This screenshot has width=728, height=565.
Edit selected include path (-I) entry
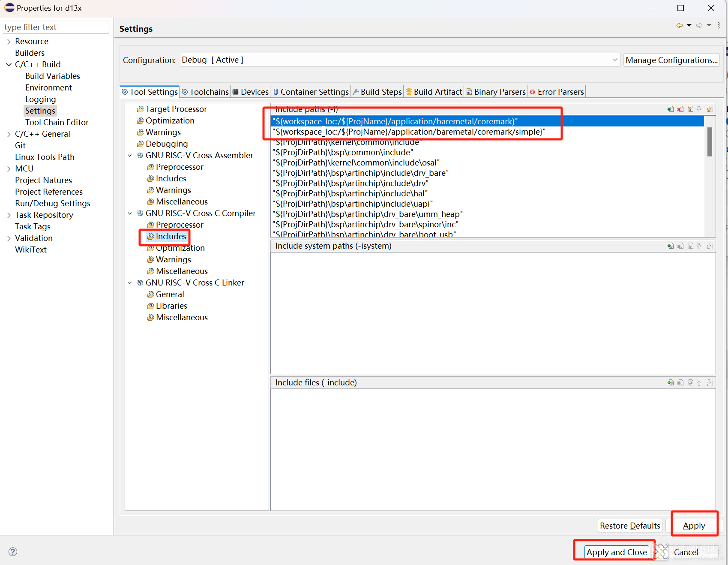tap(690, 109)
